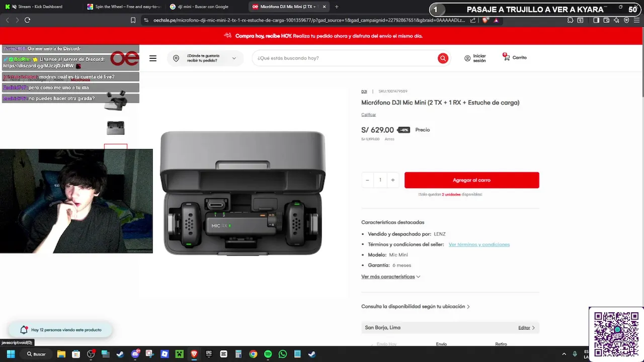Click the DJI brand link
The height and width of the screenshot is (362, 644).
click(364, 92)
